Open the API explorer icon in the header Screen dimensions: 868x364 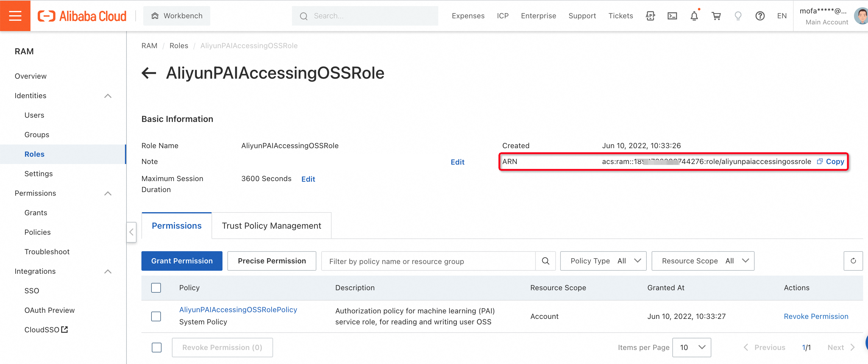(650, 16)
